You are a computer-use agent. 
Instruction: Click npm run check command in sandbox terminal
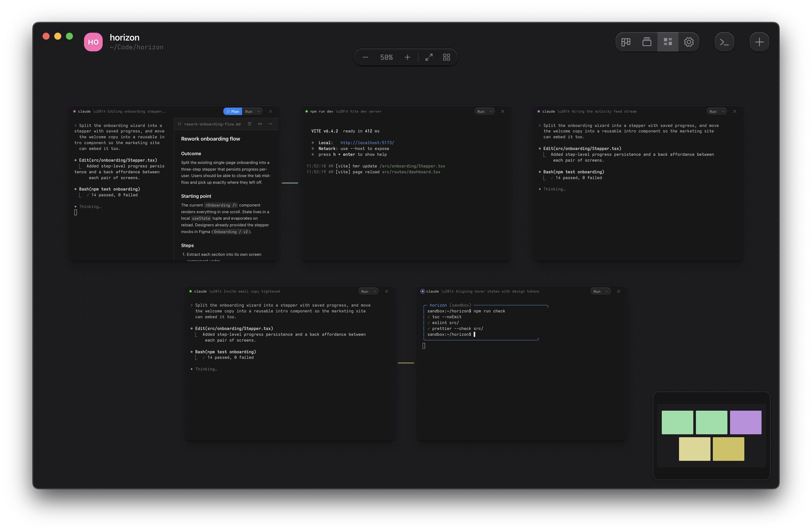point(489,311)
